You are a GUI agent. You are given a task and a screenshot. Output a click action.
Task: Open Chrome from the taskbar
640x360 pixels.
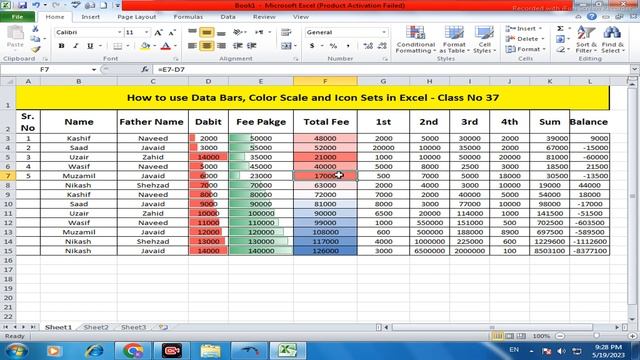tap(133, 351)
